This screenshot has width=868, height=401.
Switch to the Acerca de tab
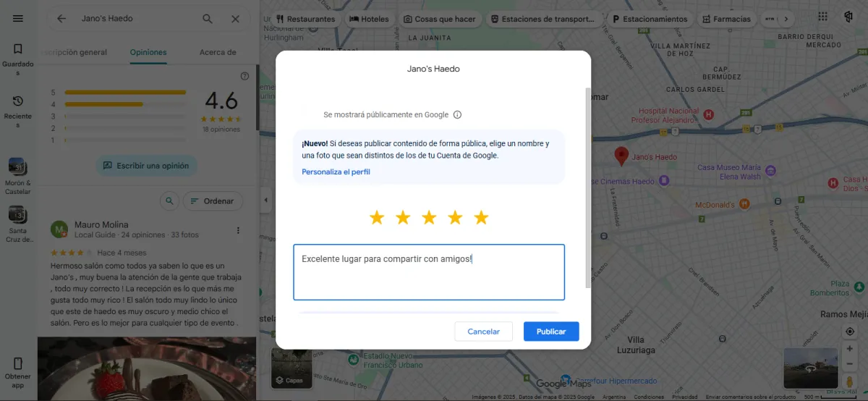coord(218,52)
